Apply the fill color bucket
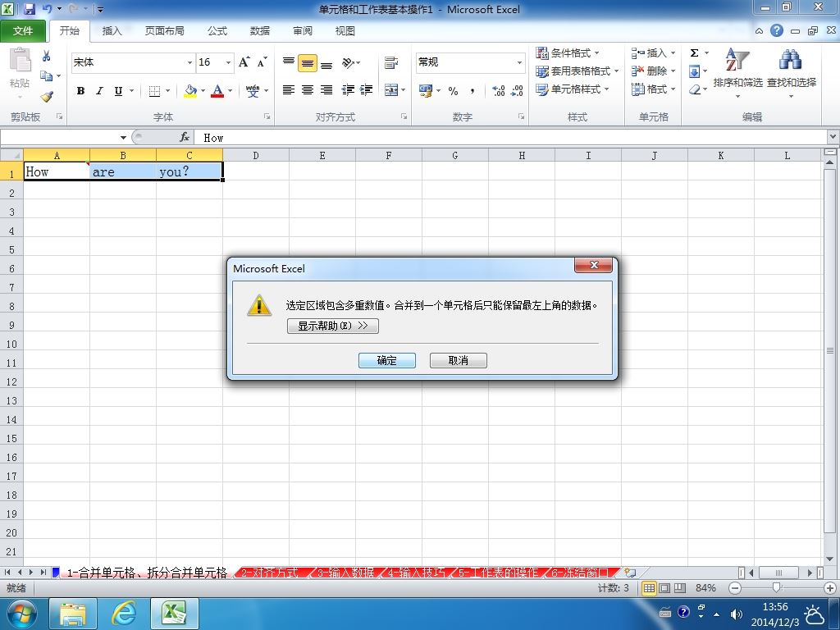The width and height of the screenshot is (840, 630). (x=190, y=91)
